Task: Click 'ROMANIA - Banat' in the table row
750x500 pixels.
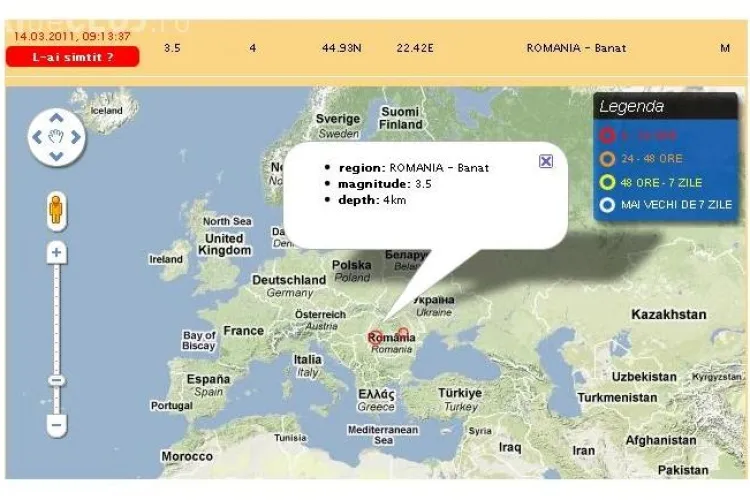Action: 576,48
